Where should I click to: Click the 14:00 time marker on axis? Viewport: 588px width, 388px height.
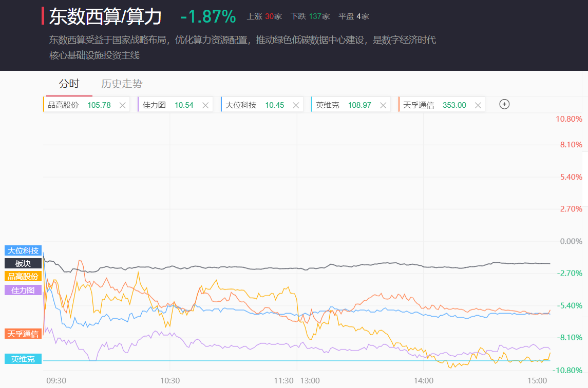point(424,381)
